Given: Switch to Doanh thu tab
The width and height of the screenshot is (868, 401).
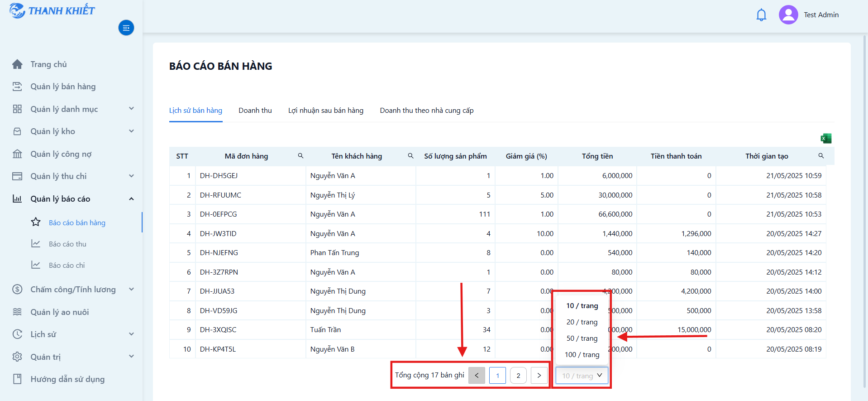Looking at the screenshot, I should [255, 111].
